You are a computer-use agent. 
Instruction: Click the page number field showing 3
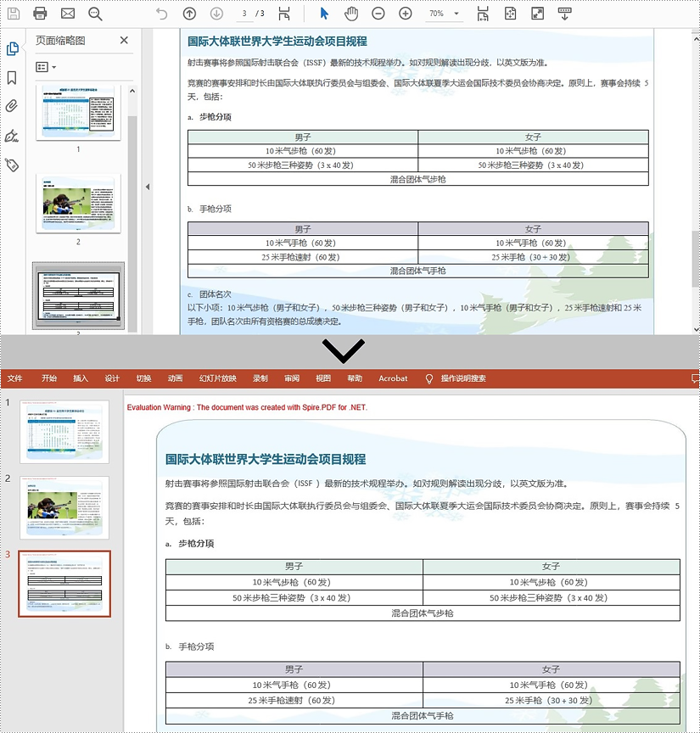[244, 14]
